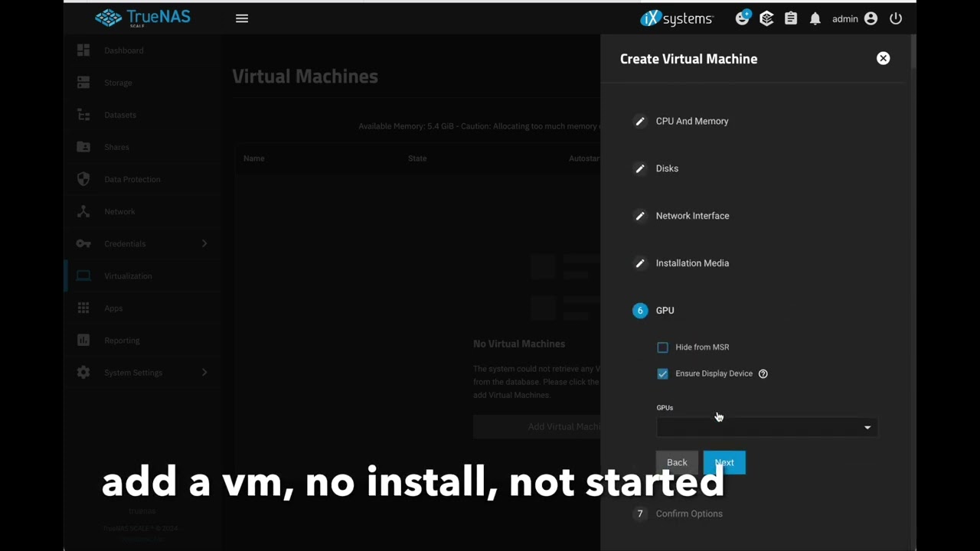Open the clipboard Jobs icon

791,18
